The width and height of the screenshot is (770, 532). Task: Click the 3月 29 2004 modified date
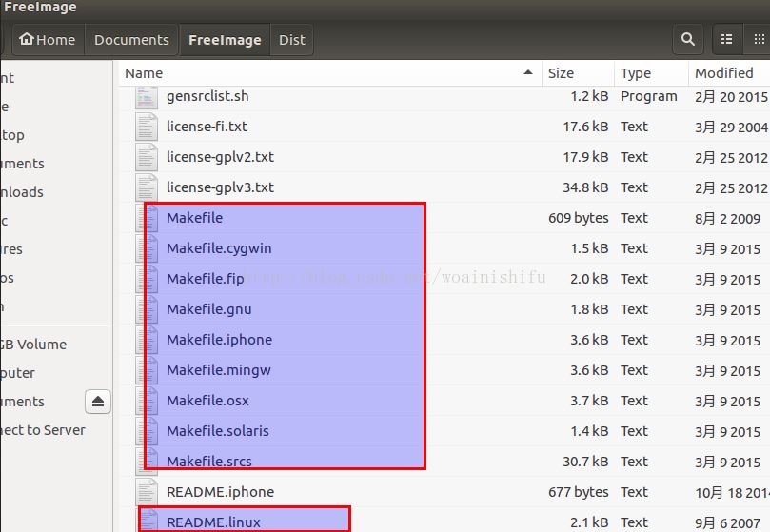click(x=731, y=128)
